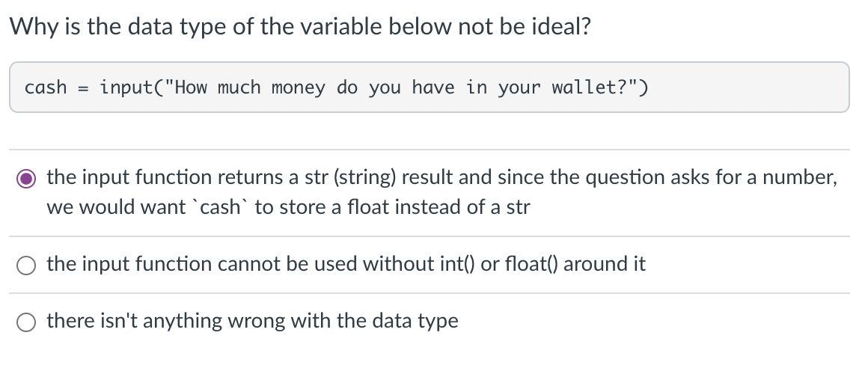868x365 pixels.
Task: Choose the "cannot be used without int()" radio option
Action: pos(26,266)
